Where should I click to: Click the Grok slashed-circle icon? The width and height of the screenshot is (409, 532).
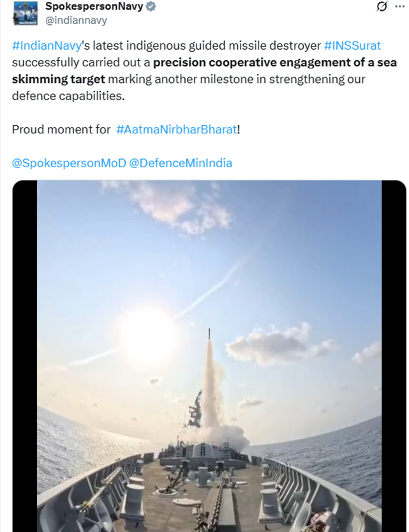click(382, 6)
